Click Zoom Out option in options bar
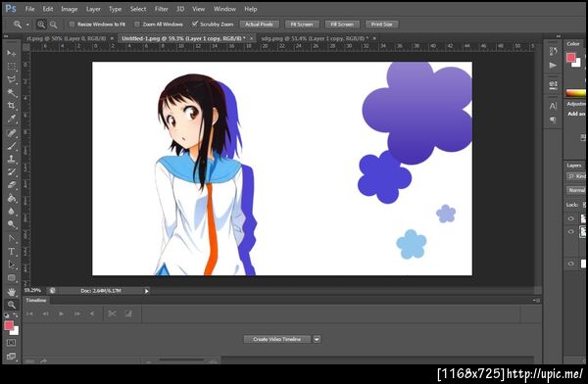588x384 pixels. click(x=54, y=24)
